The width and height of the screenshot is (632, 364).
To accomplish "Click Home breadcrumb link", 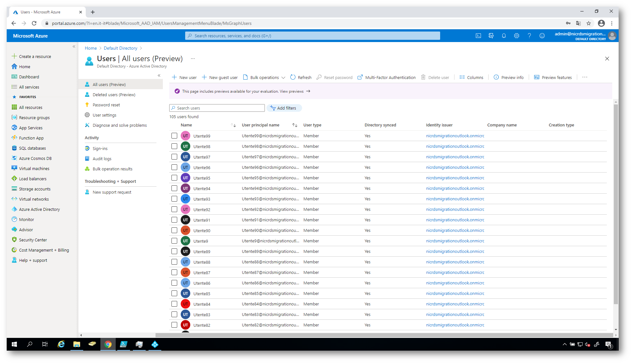I will (91, 48).
